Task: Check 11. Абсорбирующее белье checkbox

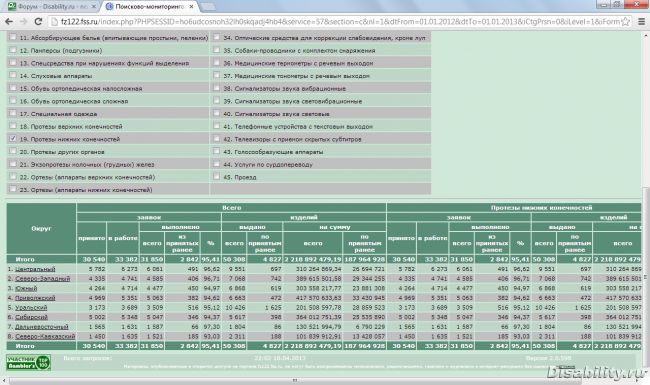Action: (13, 37)
